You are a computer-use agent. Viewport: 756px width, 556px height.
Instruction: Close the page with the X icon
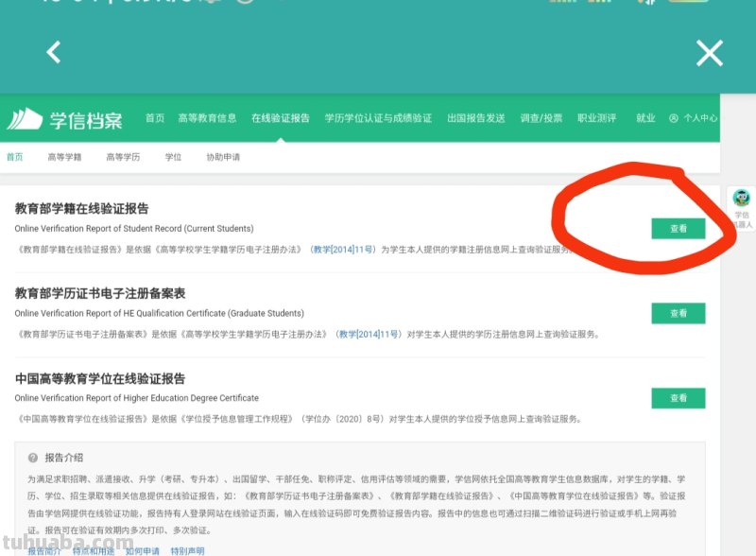pyautogui.click(x=710, y=53)
